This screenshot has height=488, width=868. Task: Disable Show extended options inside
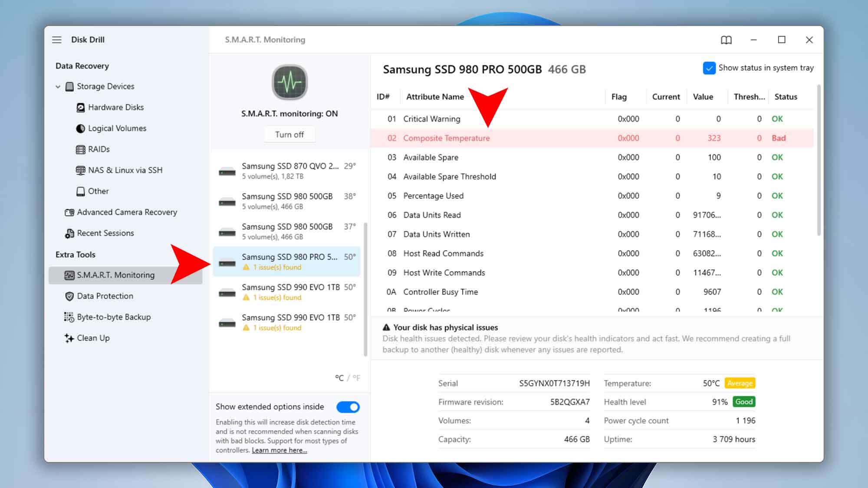pos(347,407)
